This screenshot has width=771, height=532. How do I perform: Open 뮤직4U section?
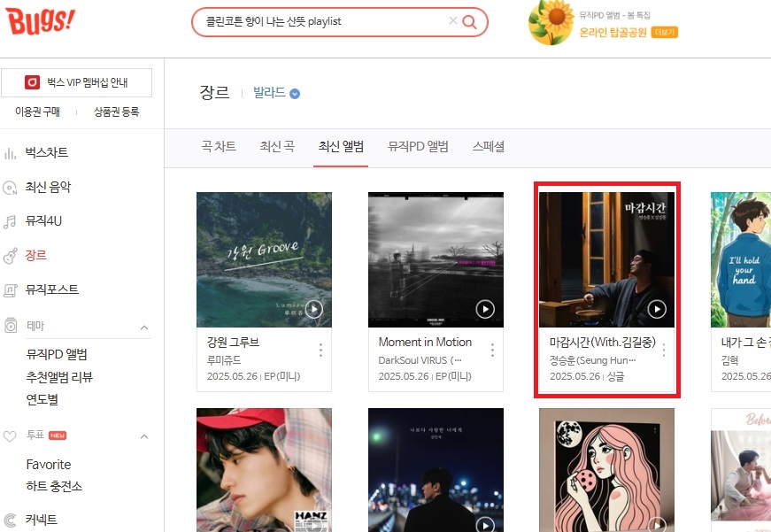[43, 221]
